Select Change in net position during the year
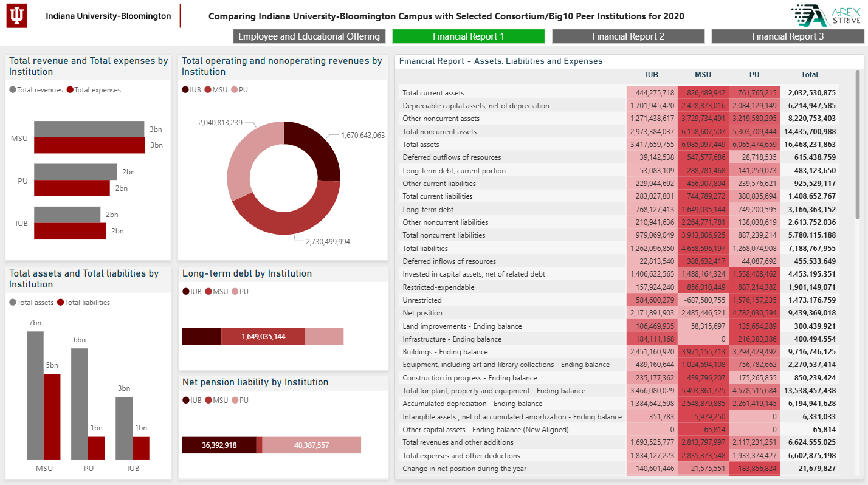Viewport: 868px width, 485px height. (464, 469)
